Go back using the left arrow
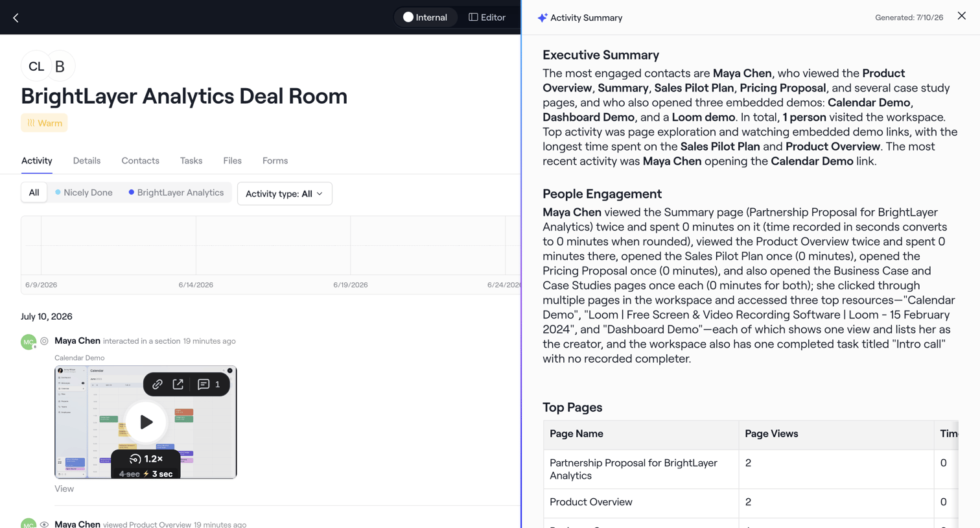Viewport: 980px width, 528px height. [x=16, y=18]
